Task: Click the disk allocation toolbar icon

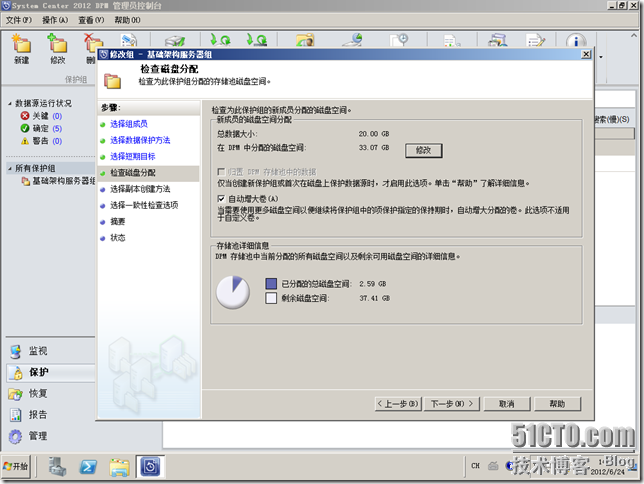Action: pos(174,41)
